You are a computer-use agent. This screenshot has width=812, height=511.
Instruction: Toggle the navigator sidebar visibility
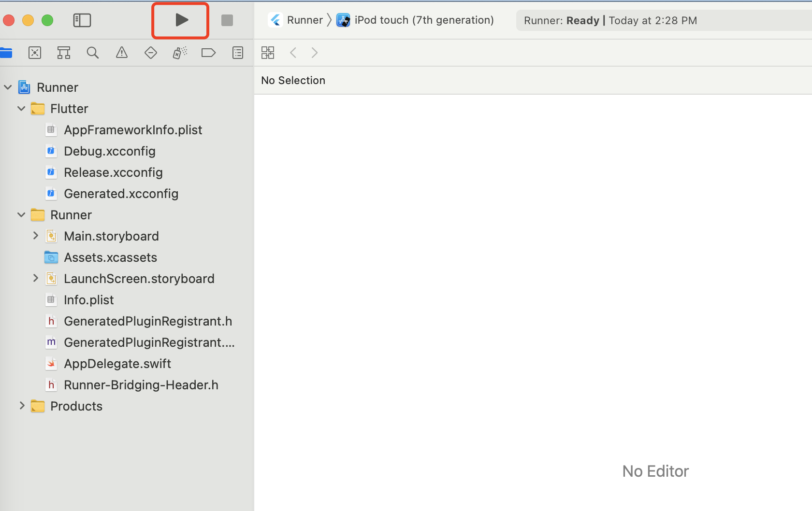point(82,20)
